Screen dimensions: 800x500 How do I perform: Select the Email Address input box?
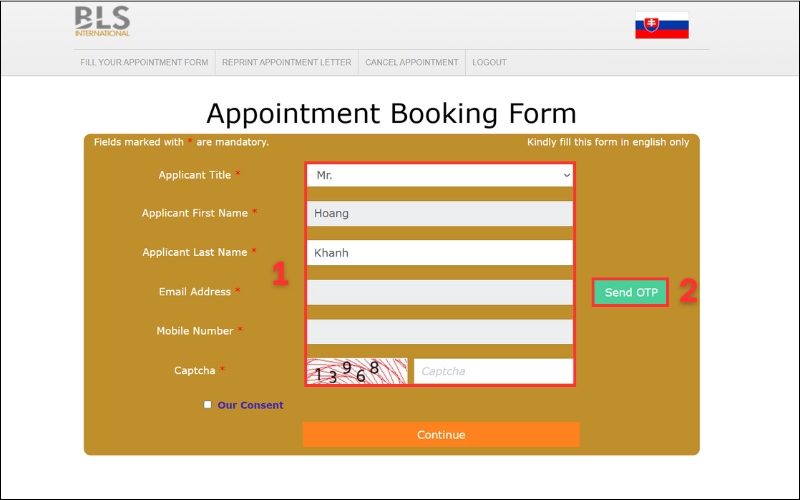[439, 292]
